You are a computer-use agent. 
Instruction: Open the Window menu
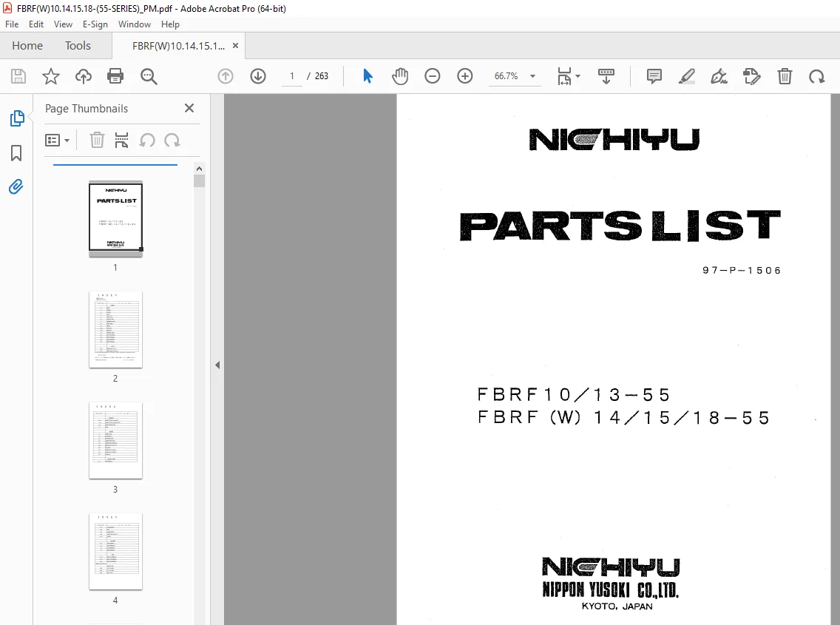(x=135, y=24)
